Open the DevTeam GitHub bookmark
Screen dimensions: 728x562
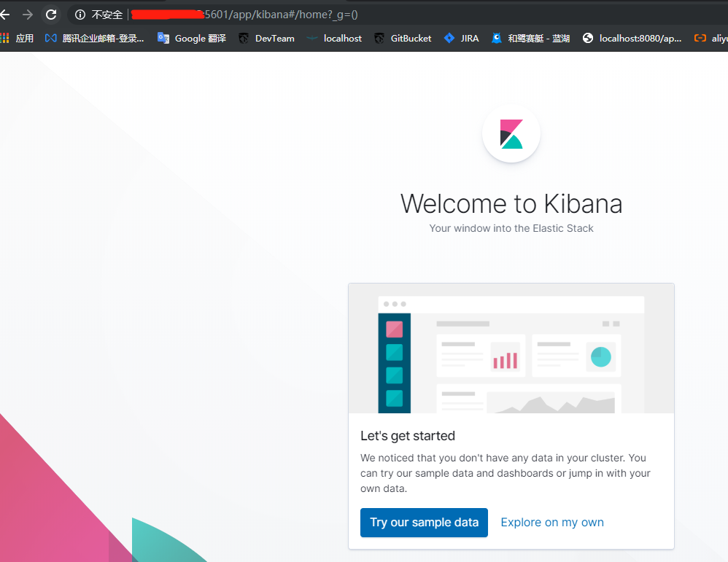267,38
